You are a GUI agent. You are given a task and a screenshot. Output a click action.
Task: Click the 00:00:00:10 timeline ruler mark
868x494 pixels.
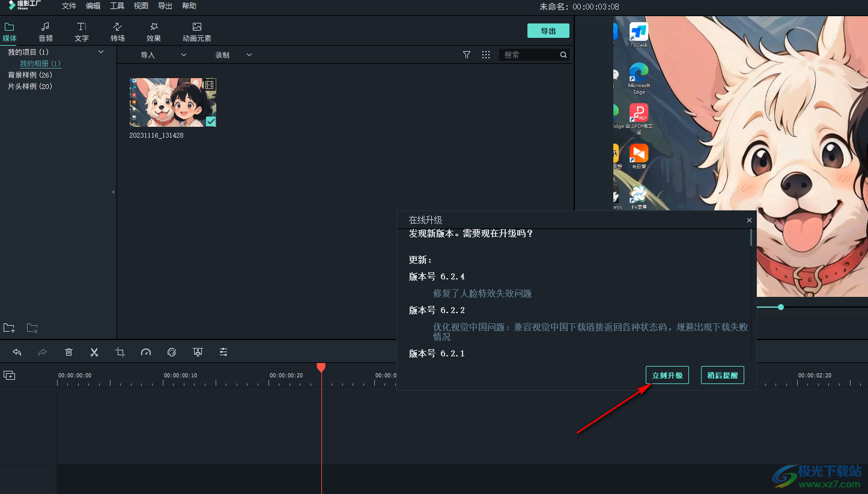point(181,376)
